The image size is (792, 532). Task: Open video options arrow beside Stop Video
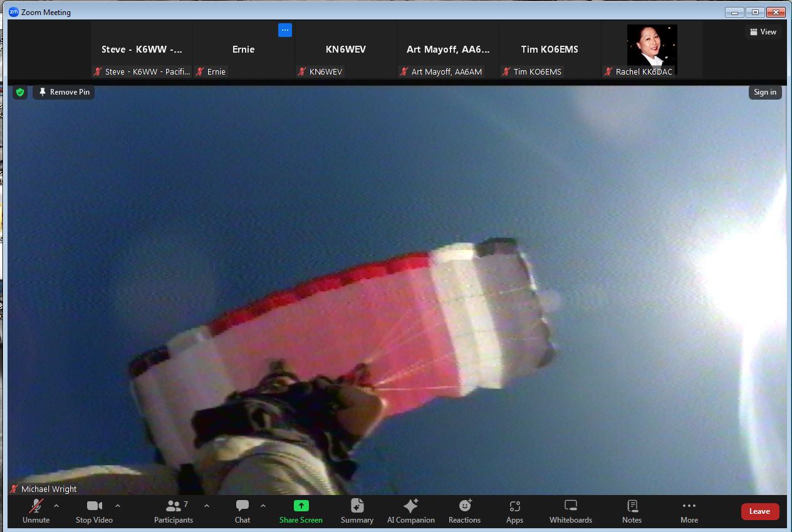(118, 506)
